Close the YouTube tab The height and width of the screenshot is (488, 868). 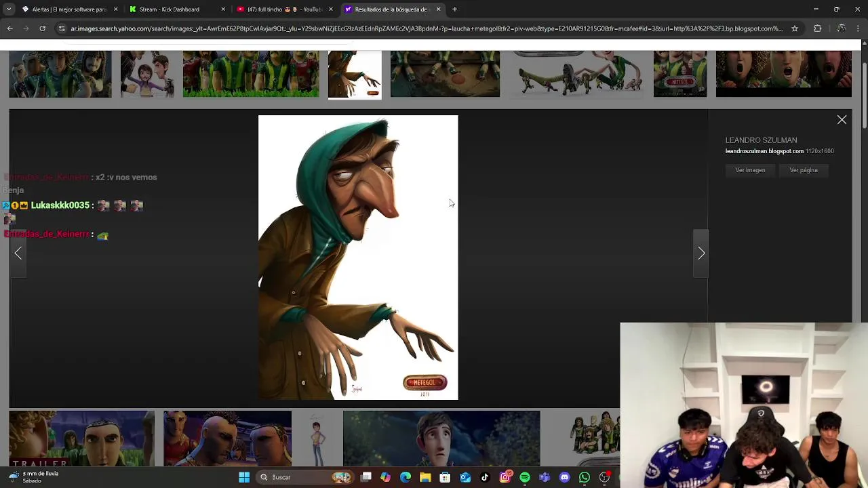pyautogui.click(x=331, y=9)
